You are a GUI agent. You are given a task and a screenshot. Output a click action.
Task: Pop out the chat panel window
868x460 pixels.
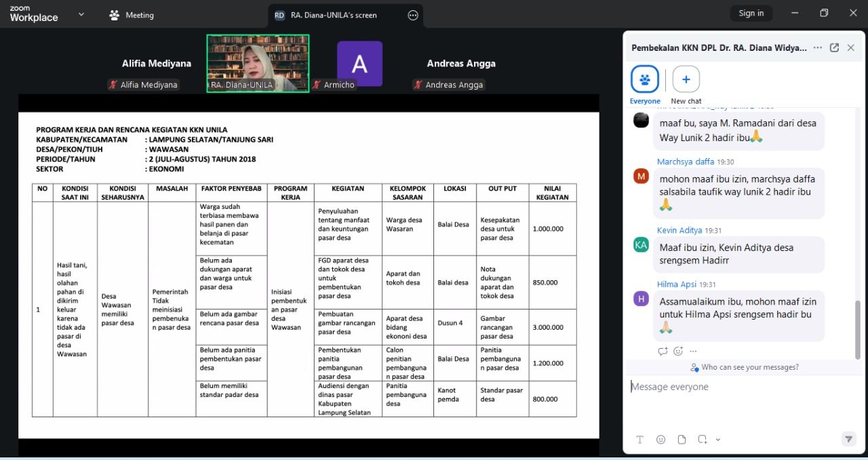[834, 47]
